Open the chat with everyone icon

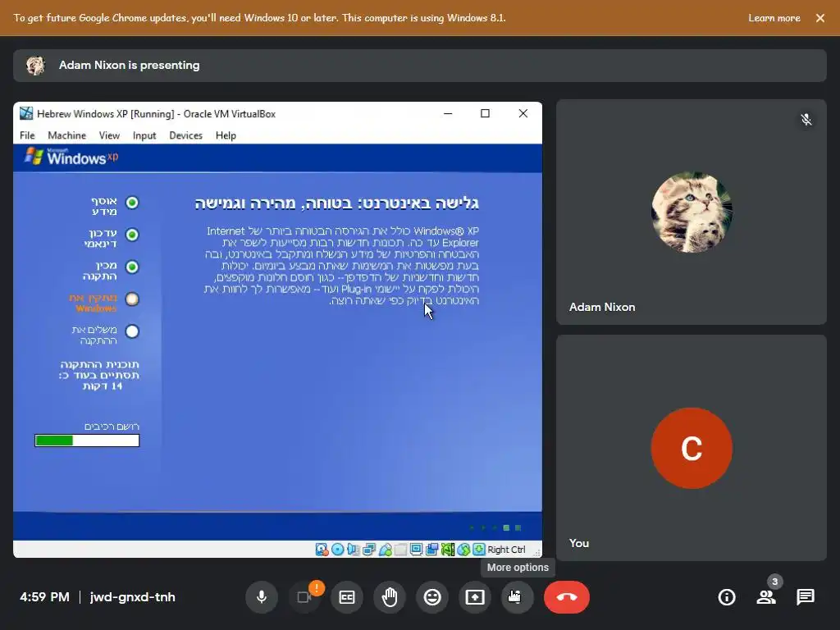point(806,597)
